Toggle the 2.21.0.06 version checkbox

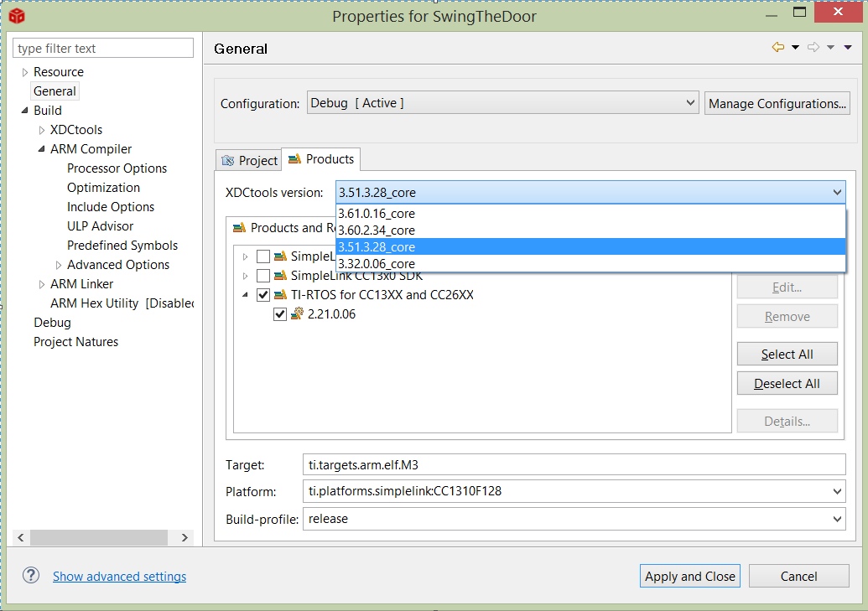point(280,314)
